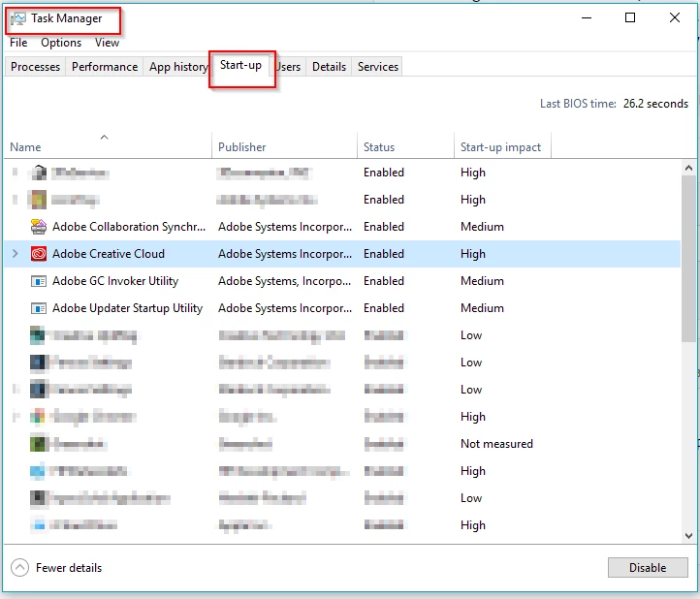Image resolution: width=700 pixels, height=599 pixels.
Task: Switch to the Services tab
Action: 378,67
